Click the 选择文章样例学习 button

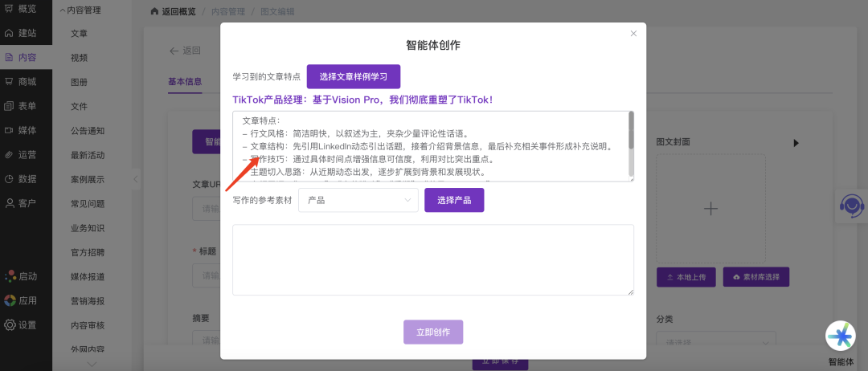[353, 76]
